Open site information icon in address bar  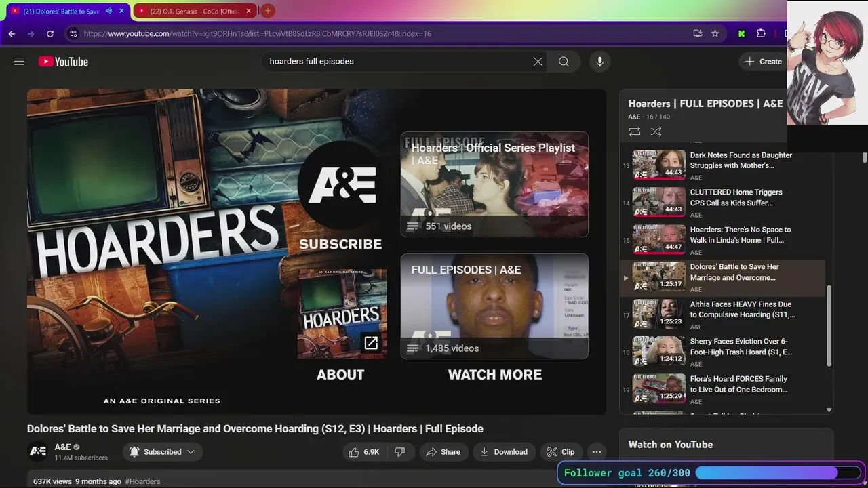[x=73, y=33]
